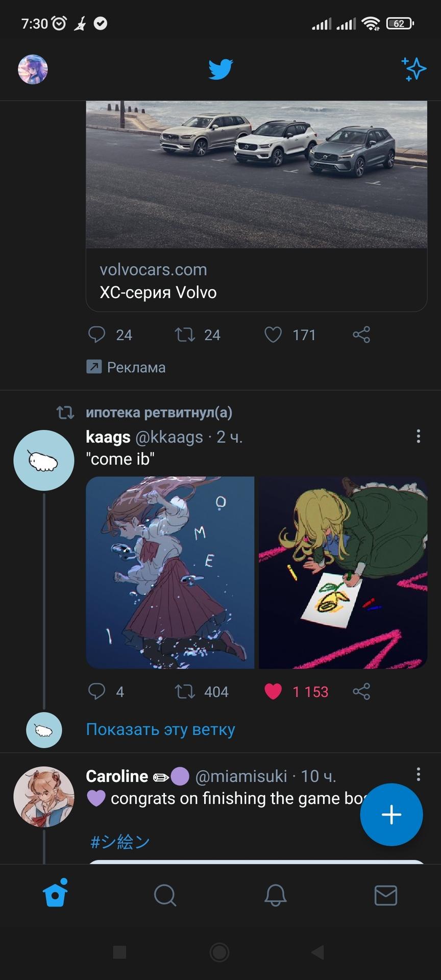This screenshot has height=980, width=441.
Task: Like the Volvo ad tweet
Action: point(273,335)
